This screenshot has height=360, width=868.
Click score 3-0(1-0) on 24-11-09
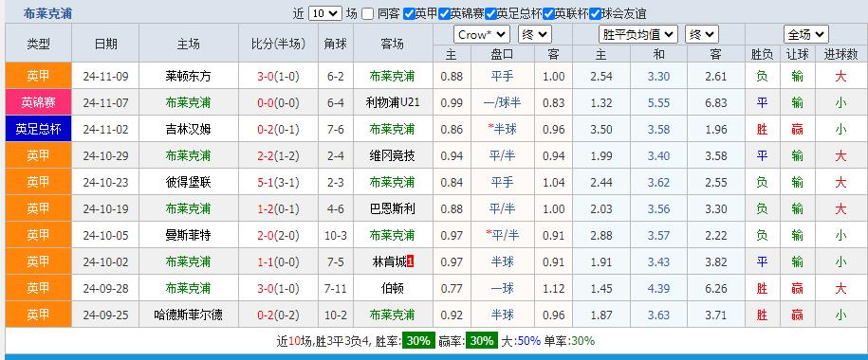point(278,76)
